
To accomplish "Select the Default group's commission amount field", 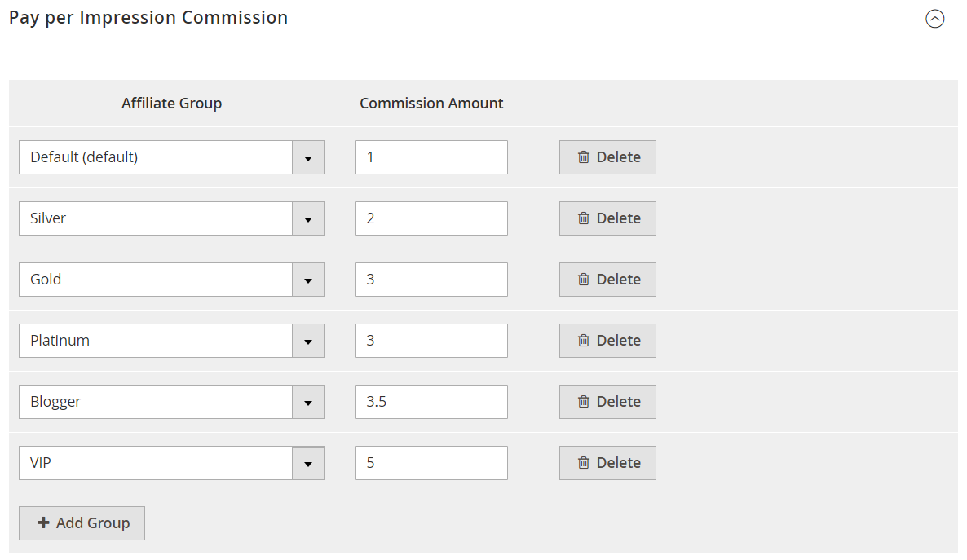I will point(431,157).
